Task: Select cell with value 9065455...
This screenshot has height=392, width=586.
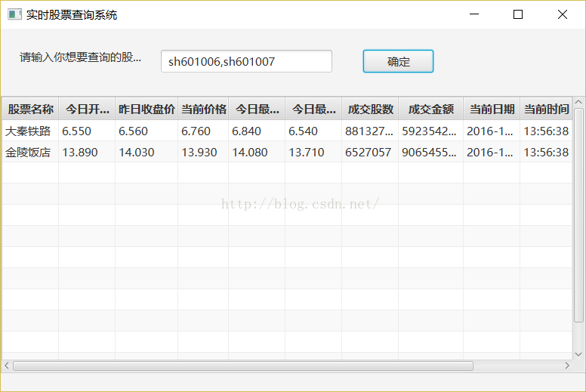Action: 431,152
